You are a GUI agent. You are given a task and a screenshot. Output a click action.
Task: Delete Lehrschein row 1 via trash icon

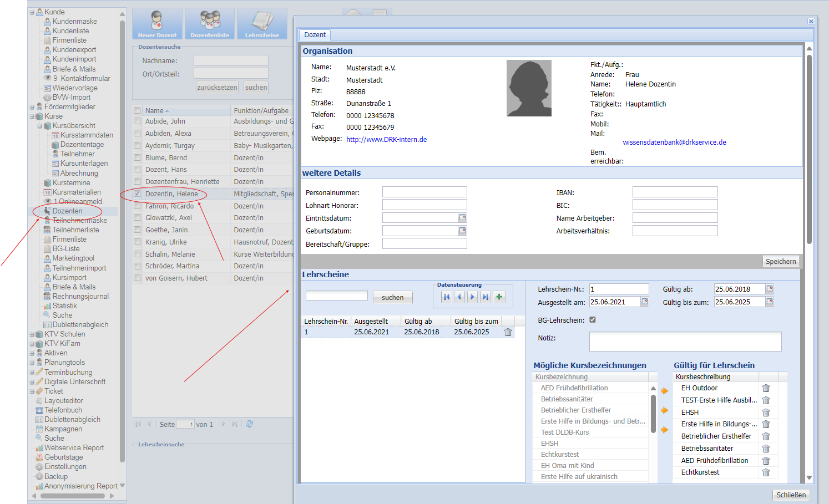(508, 332)
